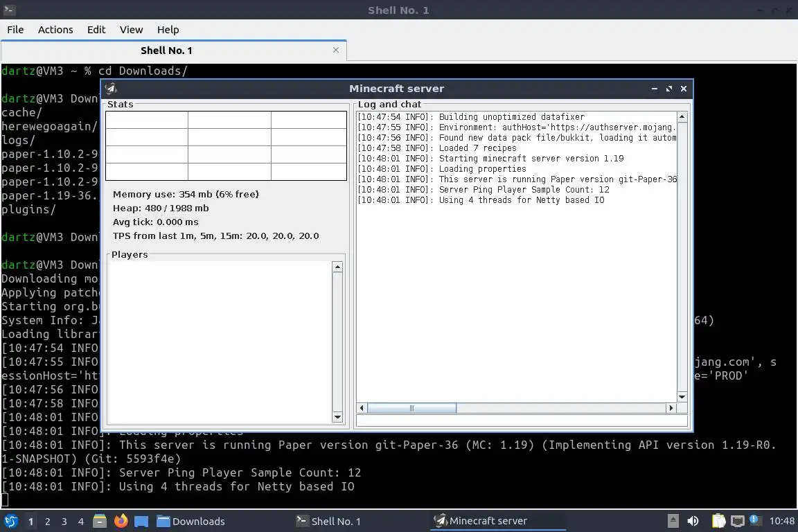Click Players list scrollbar down arrow
This screenshot has width=798, height=532.
(337, 418)
